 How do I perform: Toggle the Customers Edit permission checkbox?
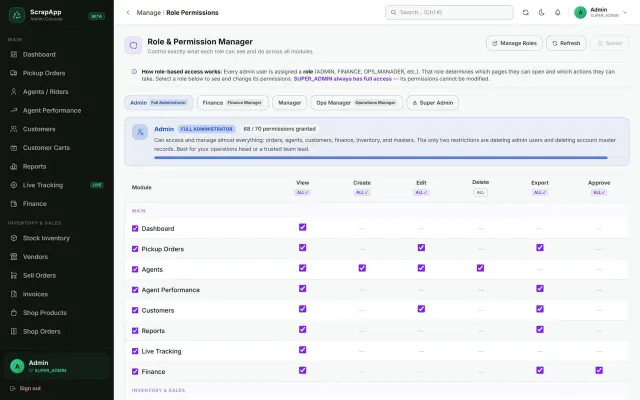[421, 309]
